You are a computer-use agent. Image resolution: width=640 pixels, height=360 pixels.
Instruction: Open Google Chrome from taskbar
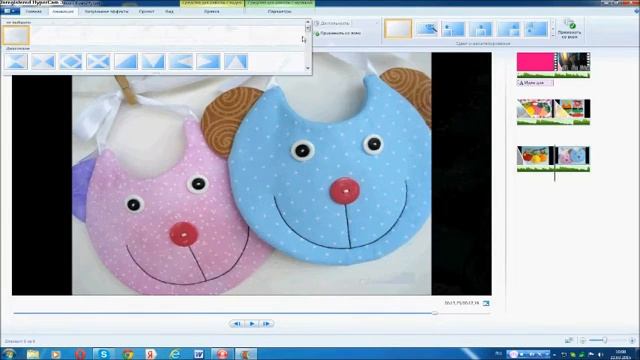click(128, 354)
